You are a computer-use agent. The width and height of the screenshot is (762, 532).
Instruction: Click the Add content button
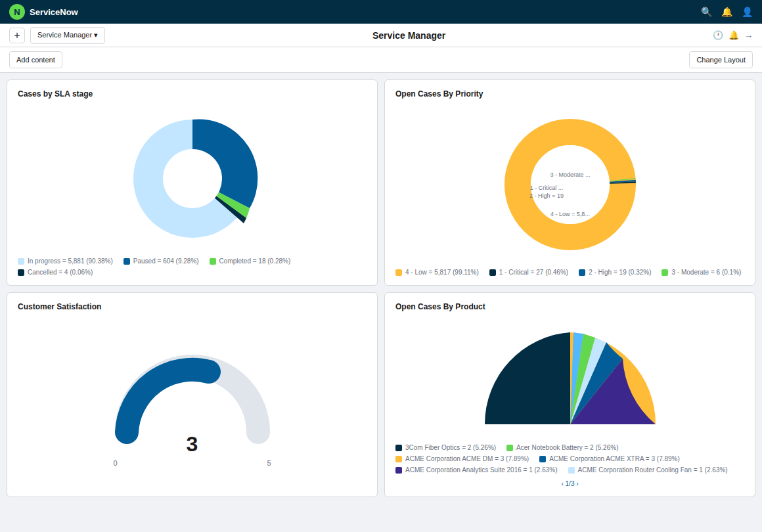click(x=35, y=60)
